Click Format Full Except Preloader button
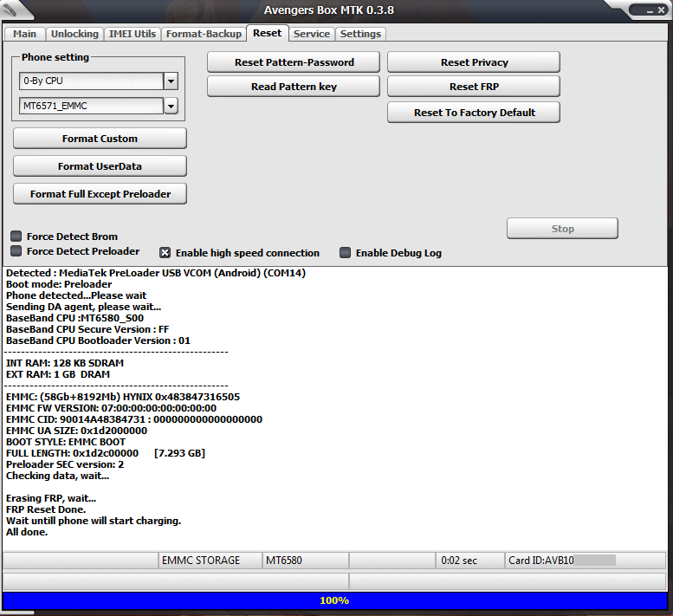The width and height of the screenshot is (673, 616). [x=100, y=194]
